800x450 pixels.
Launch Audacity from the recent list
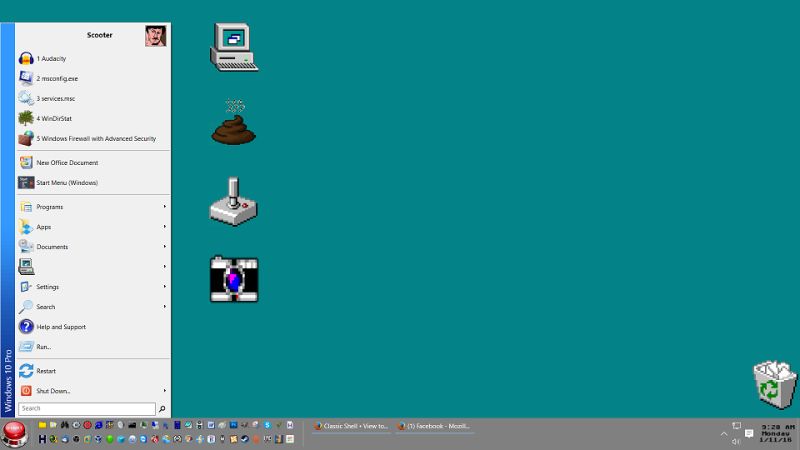pyautogui.click(x=93, y=59)
